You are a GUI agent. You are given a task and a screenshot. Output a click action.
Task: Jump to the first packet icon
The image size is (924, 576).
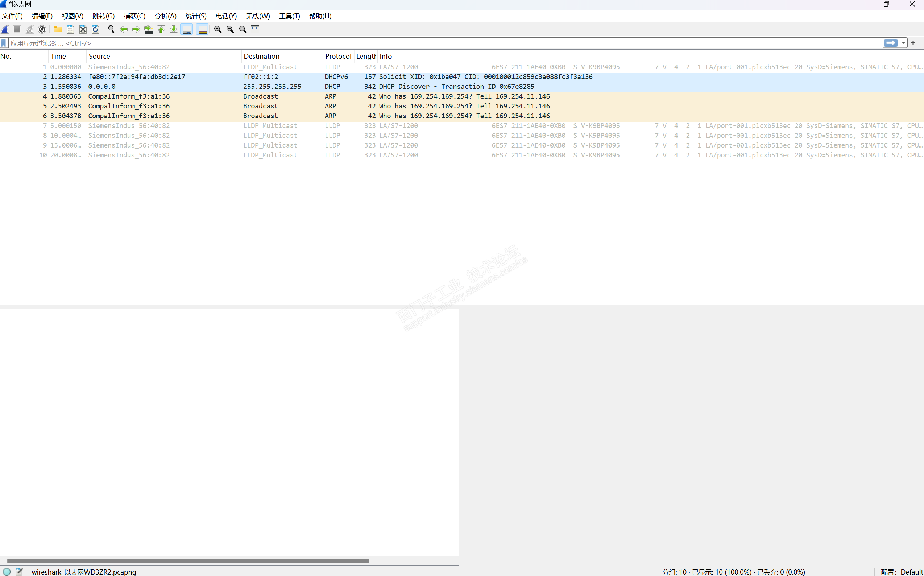point(161,29)
